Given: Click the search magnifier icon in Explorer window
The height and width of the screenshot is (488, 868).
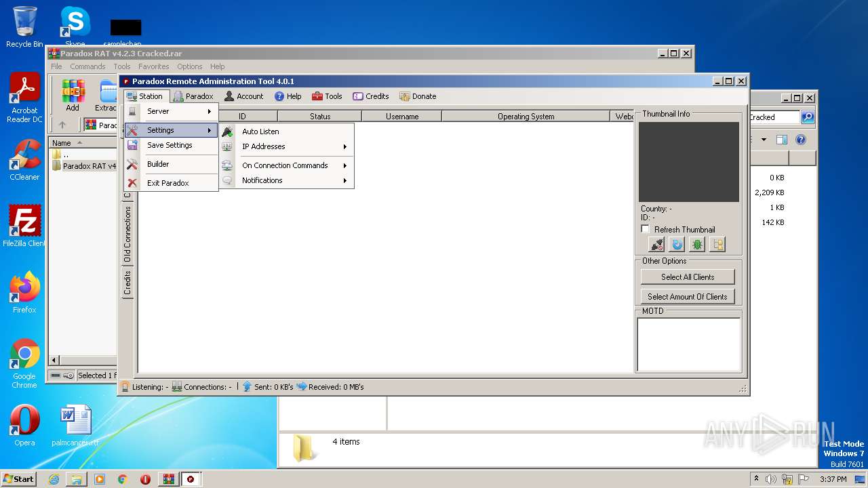Looking at the screenshot, I should tap(807, 117).
